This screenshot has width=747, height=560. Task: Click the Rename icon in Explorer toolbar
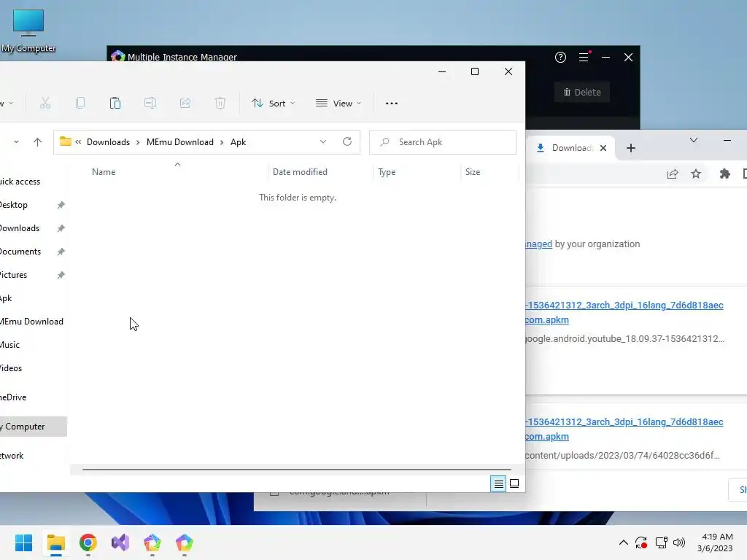pos(150,103)
